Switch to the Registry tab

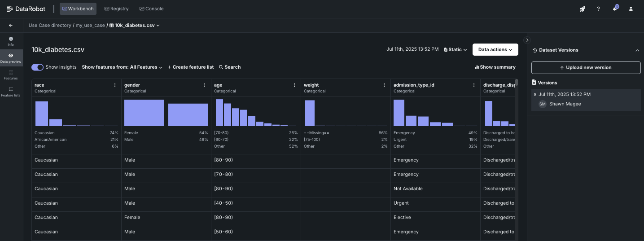tap(116, 9)
